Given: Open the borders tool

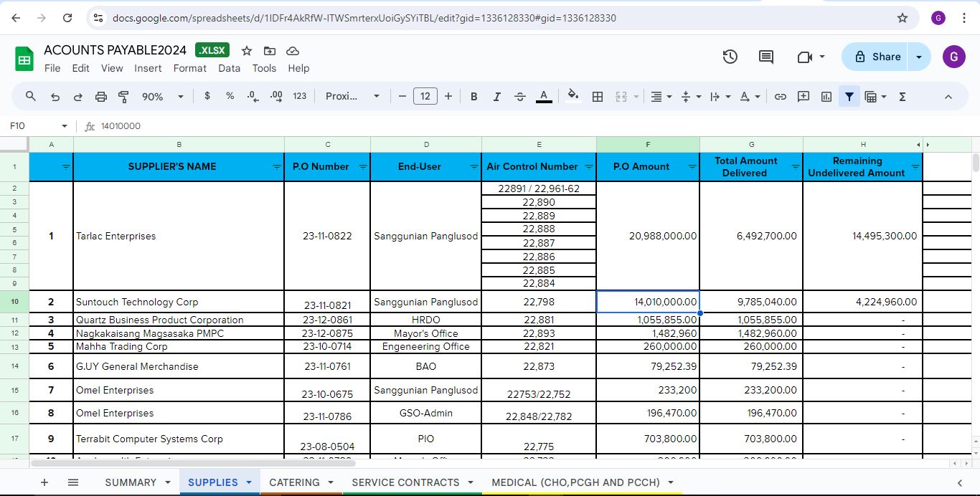Looking at the screenshot, I should coord(597,96).
